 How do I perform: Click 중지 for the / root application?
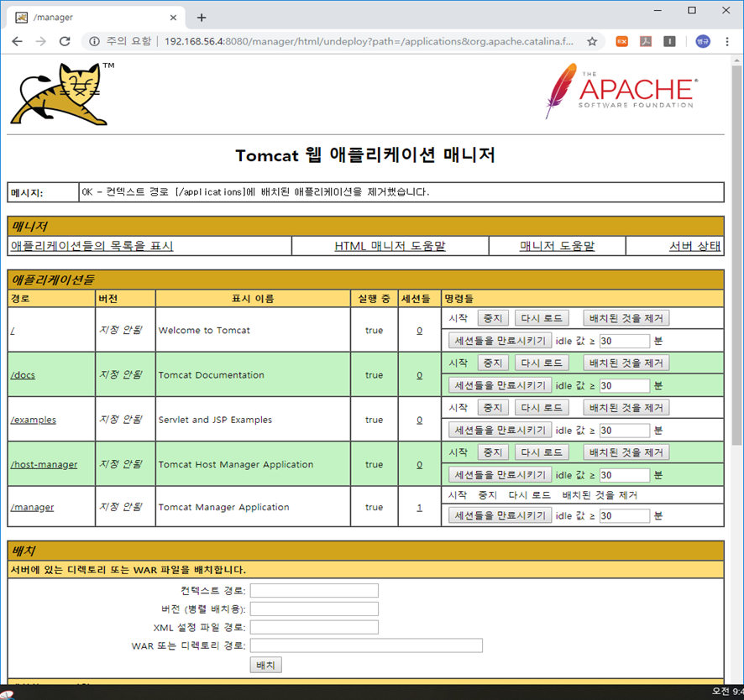click(493, 318)
